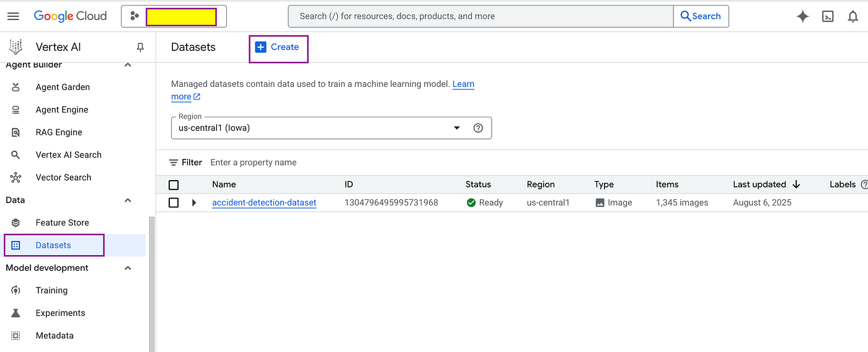Click the Create dataset button

pyautogui.click(x=278, y=47)
